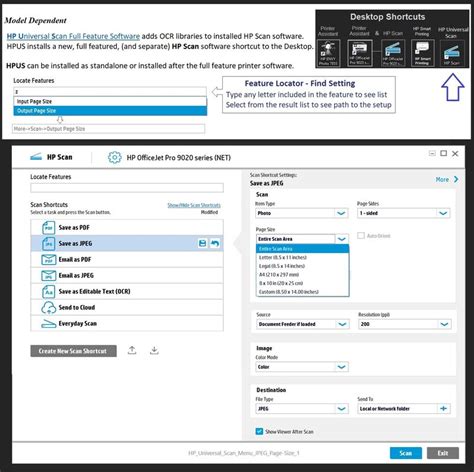This screenshot has height=472, width=474.
Task: Open Printer Assistant OfficeJet Pro shortcut
Action: point(360,53)
